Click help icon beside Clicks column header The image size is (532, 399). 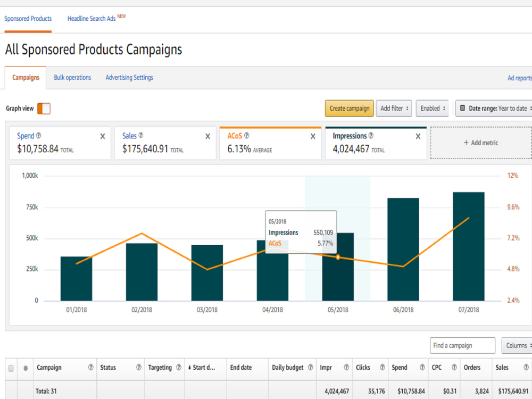(x=383, y=367)
